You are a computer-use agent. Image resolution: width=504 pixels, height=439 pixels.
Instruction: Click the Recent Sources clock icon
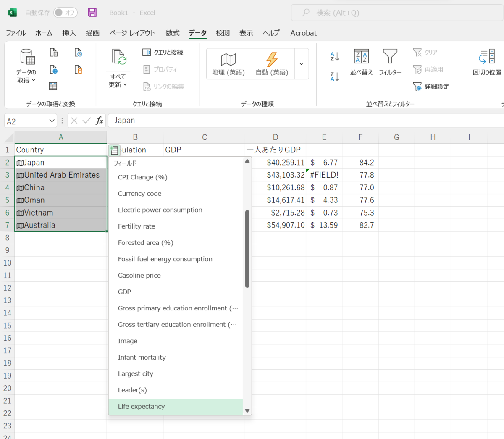tap(79, 53)
